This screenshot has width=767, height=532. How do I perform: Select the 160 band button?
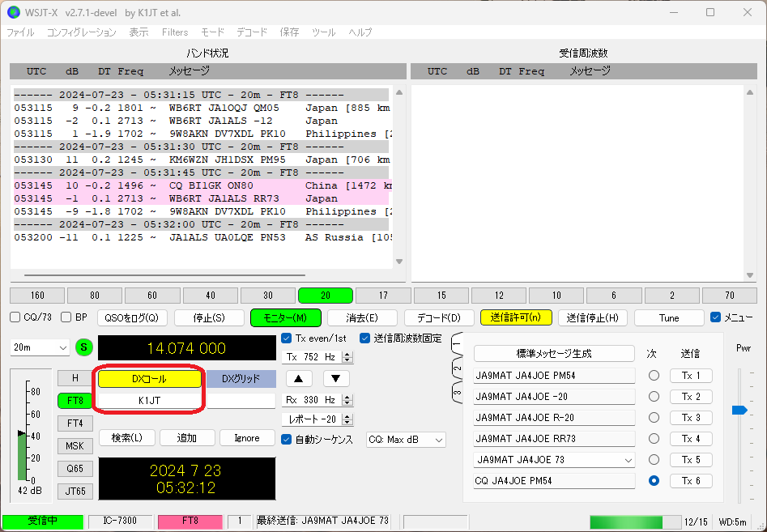[37, 296]
